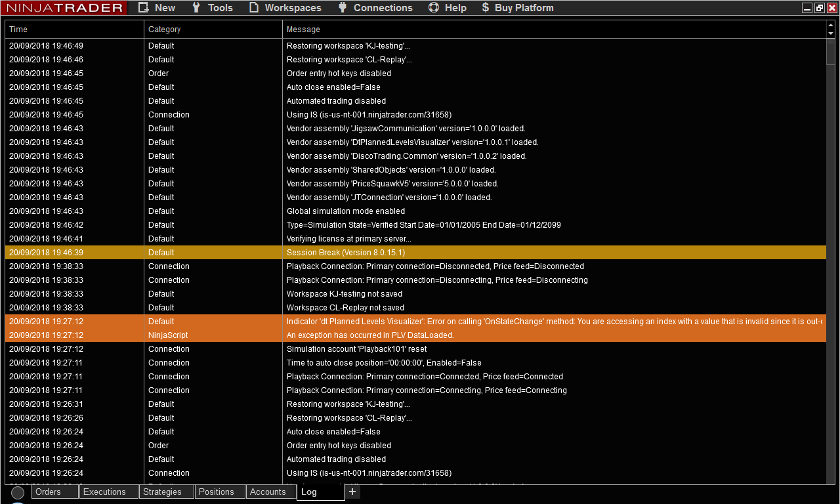The image size is (840, 504).
Task: Select the 'dt Planned Levels Visualizer' error message
Action: 555,322
